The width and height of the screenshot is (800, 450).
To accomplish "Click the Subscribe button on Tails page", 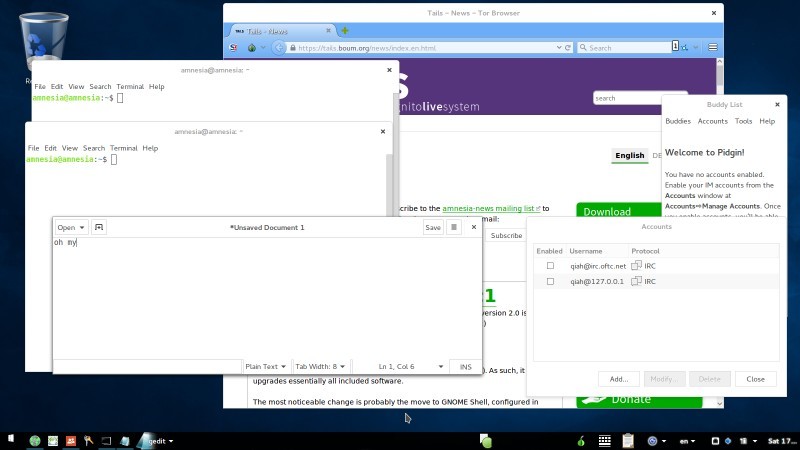I will coord(506,235).
